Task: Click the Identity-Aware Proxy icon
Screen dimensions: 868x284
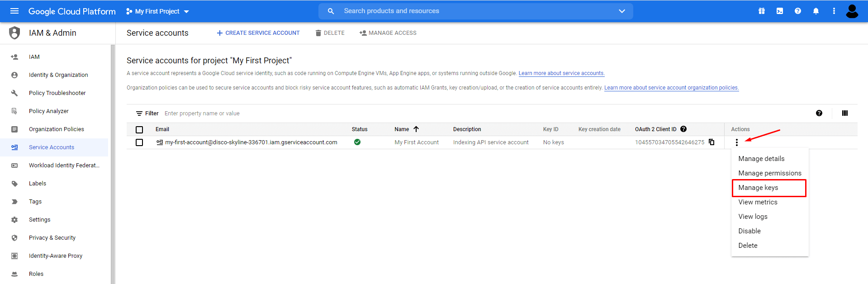Action: pyautogui.click(x=14, y=256)
